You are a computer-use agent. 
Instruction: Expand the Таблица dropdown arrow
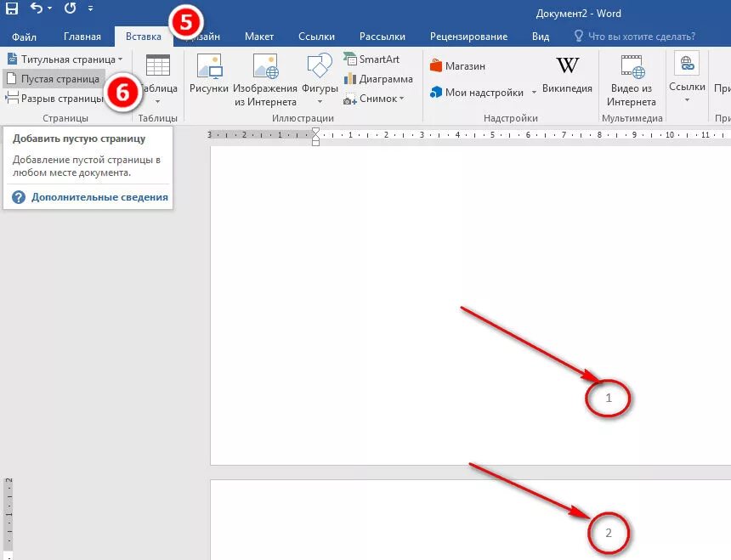point(158,101)
